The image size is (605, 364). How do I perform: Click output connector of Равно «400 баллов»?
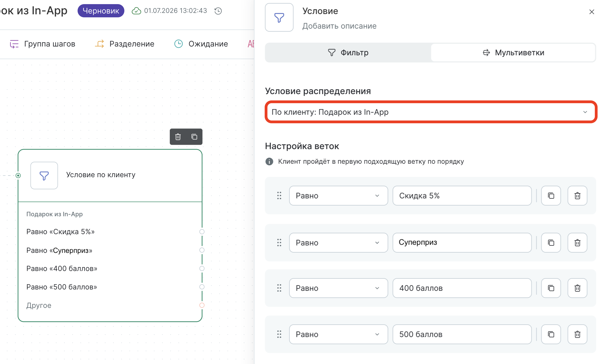pos(202,269)
